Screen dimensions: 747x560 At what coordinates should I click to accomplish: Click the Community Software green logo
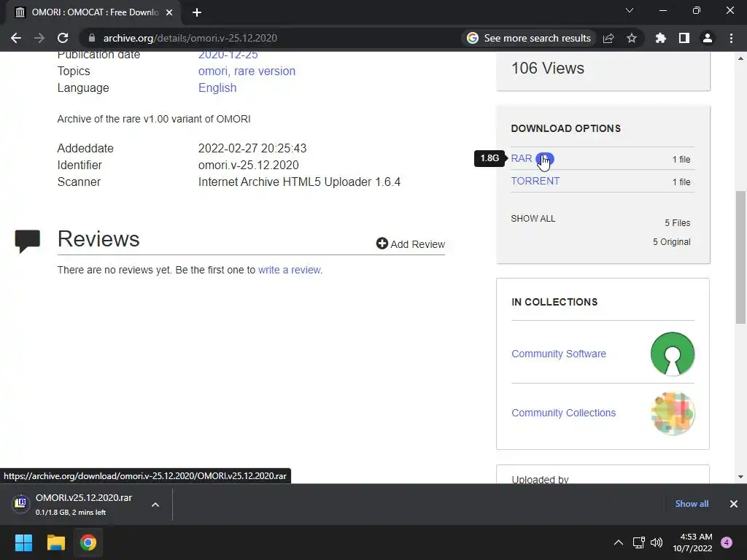click(672, 354)
